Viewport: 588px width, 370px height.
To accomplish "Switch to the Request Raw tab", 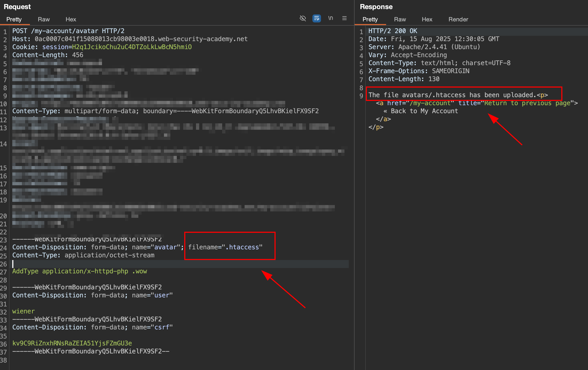I will pos(44,19).
